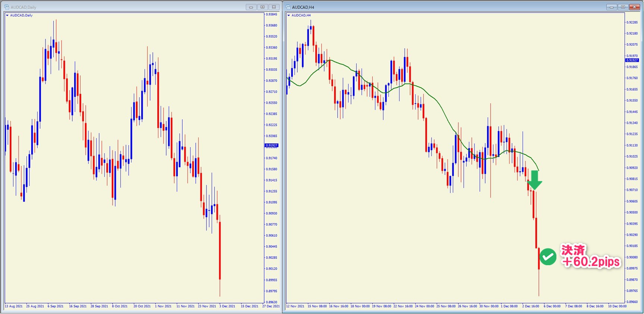Viewport: 644px width, 314px height.
Task: Click time label 19 Nov 08:00 on H4
Action: [x=382, y=306]
